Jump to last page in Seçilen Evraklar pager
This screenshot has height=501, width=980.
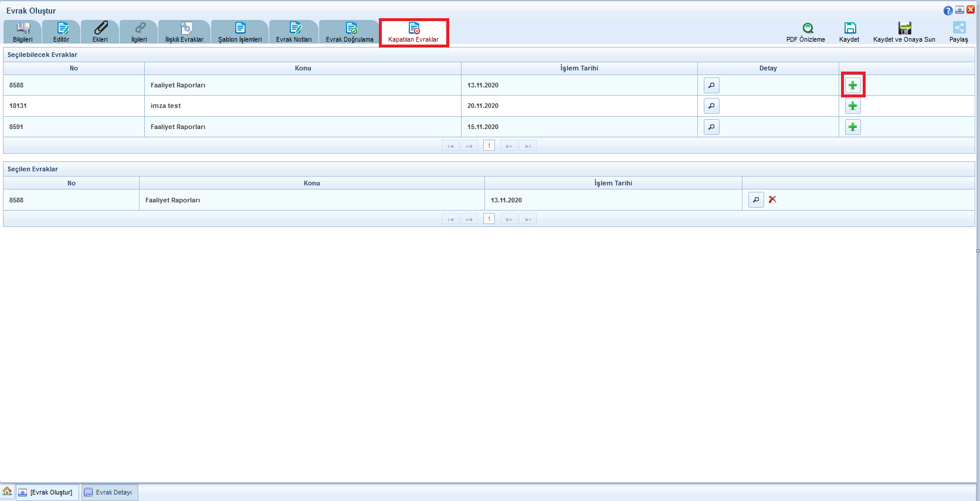click(x=528, y=219)
